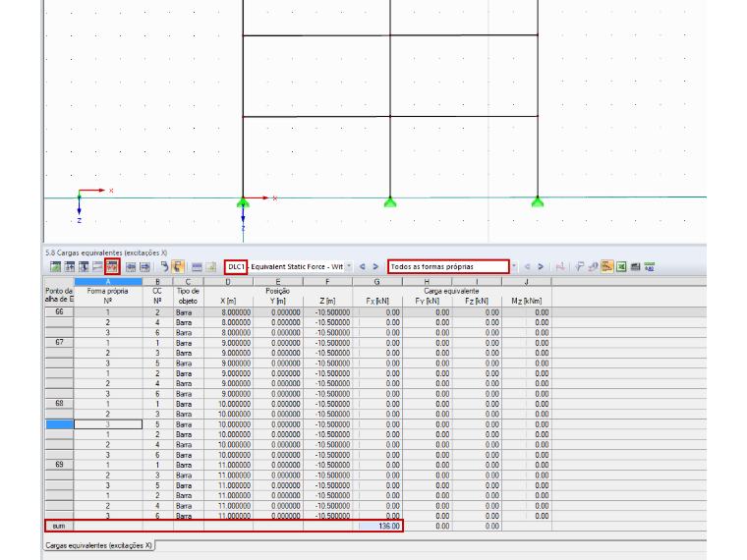Click the Mz [kNm] column header

pos(527,301)
